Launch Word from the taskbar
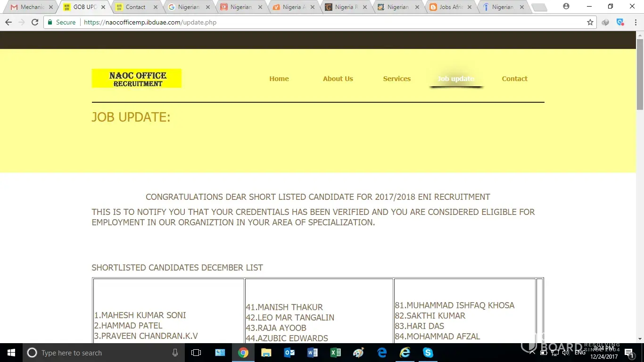 (x=313, y=353)
